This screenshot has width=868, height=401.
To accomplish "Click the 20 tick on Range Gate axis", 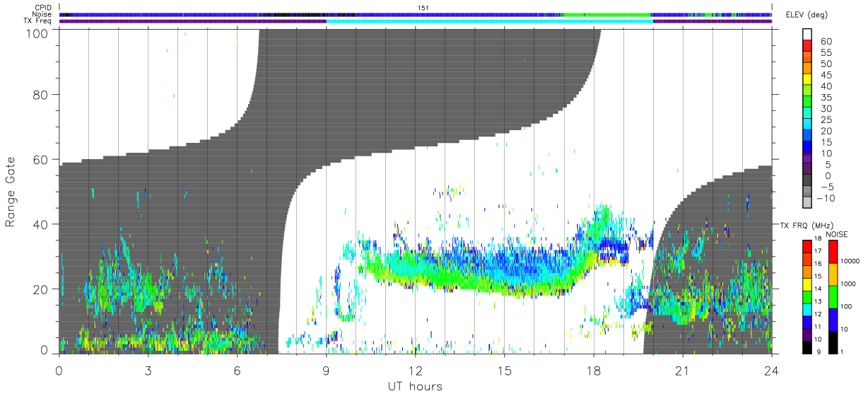I will tap(40, 289).
